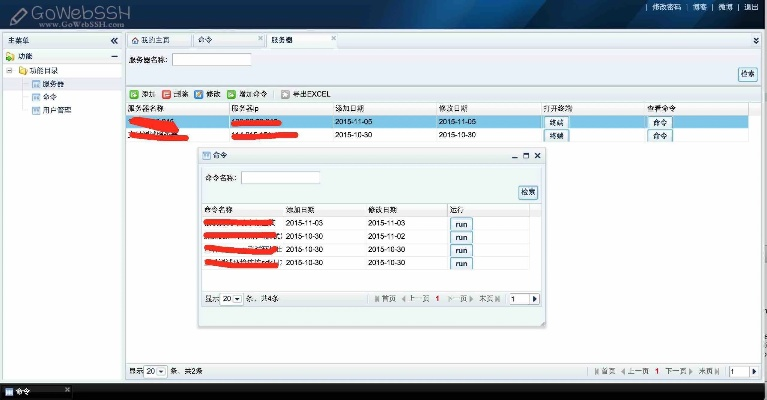Switch to the 命令 tab
767x400 pixels.
(229, 40)
